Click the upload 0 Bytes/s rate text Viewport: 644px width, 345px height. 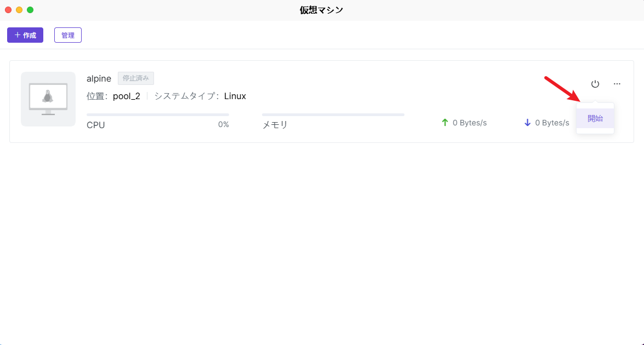(x=470, y=123)
